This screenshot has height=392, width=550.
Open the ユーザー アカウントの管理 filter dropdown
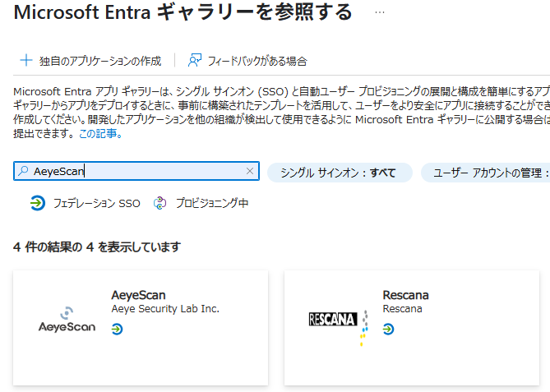coord(485,173)
